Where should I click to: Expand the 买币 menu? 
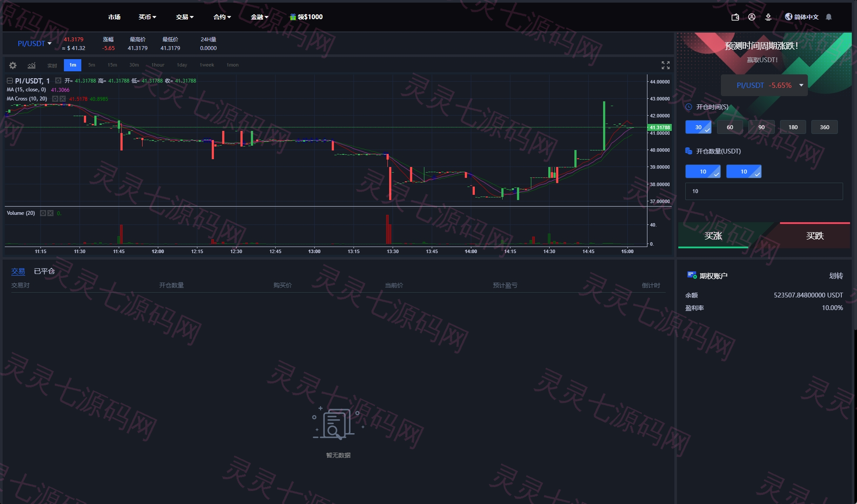click(147, 17)
